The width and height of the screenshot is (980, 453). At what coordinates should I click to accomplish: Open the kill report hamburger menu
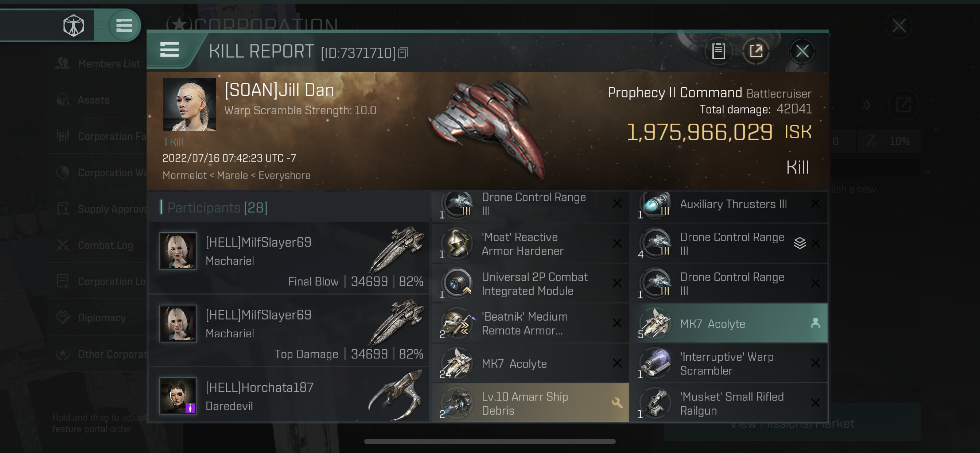tap(169, 50)
